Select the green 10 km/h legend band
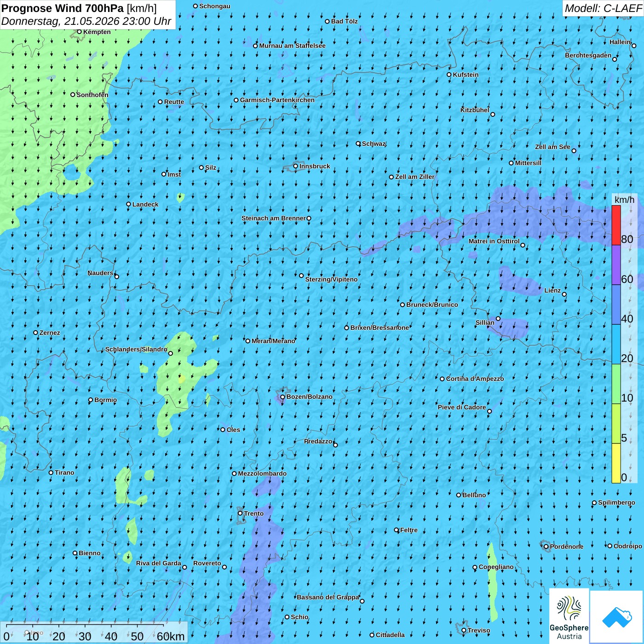This screenshot has width=644, height=644. click(x=616, y=384)
